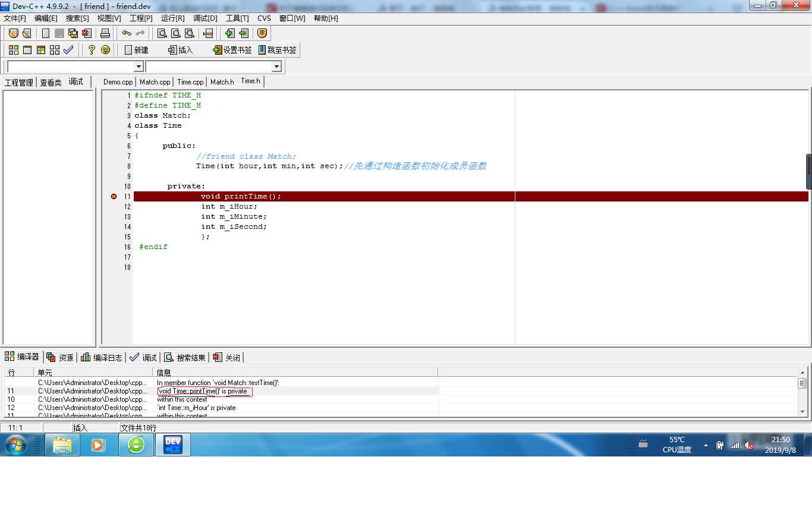Click the Close file icon with red mark
This screenshot has width=812, height=526.
tap(86, 33)
